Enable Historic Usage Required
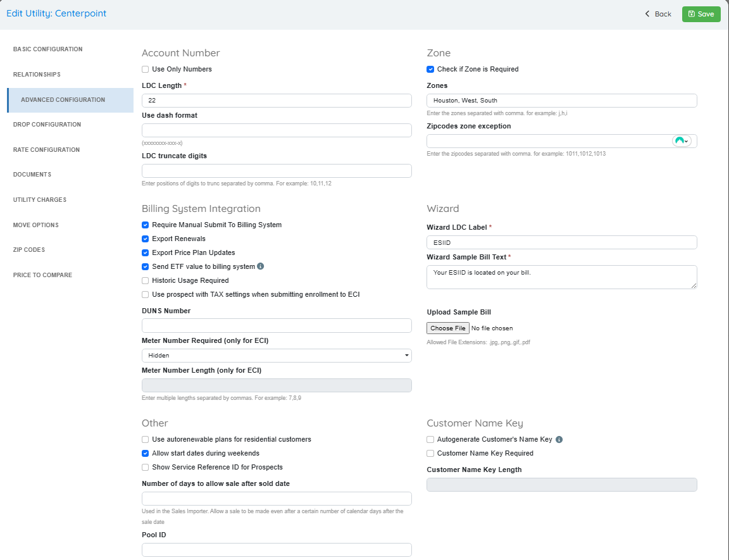The height and width of the screenshot is (560, 729). tap(146, 281)
